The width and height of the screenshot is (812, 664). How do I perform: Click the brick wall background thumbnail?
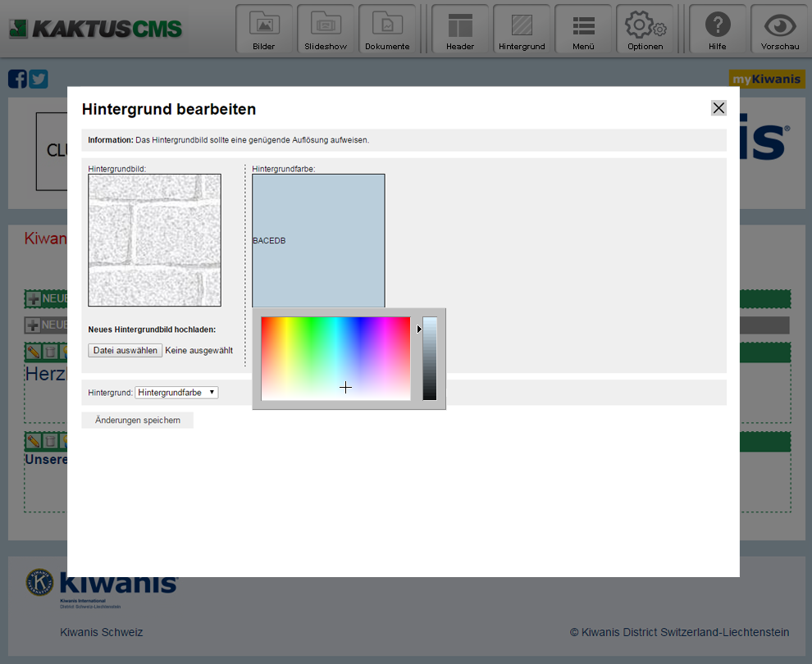(x=154, y=240)
